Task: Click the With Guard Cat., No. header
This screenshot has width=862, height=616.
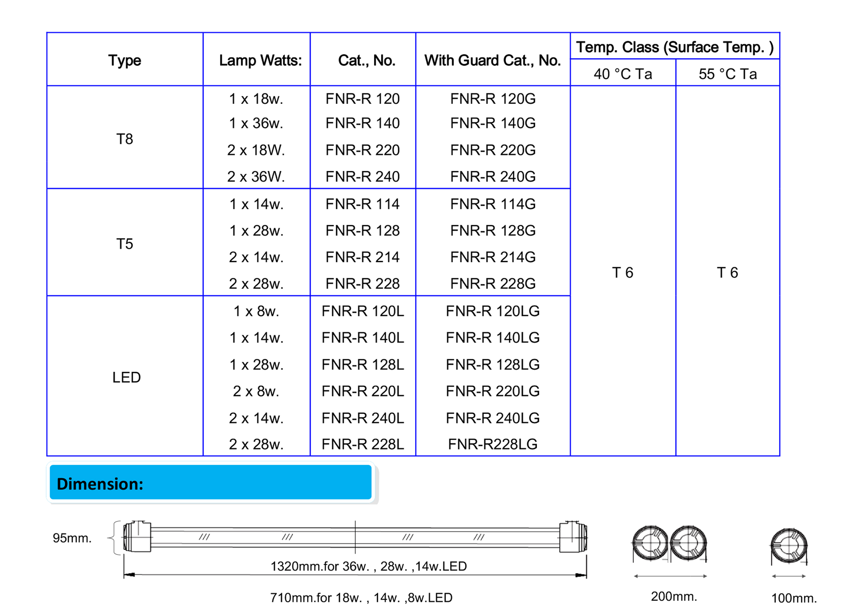Action: (x=492, y=60)
